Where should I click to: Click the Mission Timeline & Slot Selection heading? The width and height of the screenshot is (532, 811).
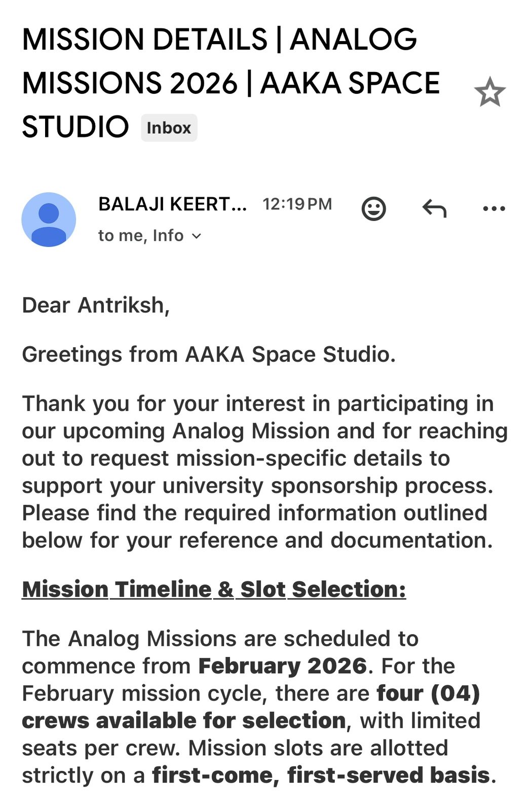pyautogui.click(x=214, y=589)
